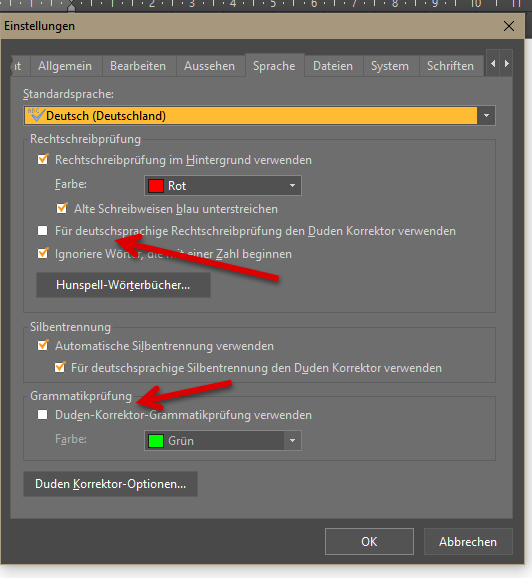Click the red color swatch

point(156,185)
